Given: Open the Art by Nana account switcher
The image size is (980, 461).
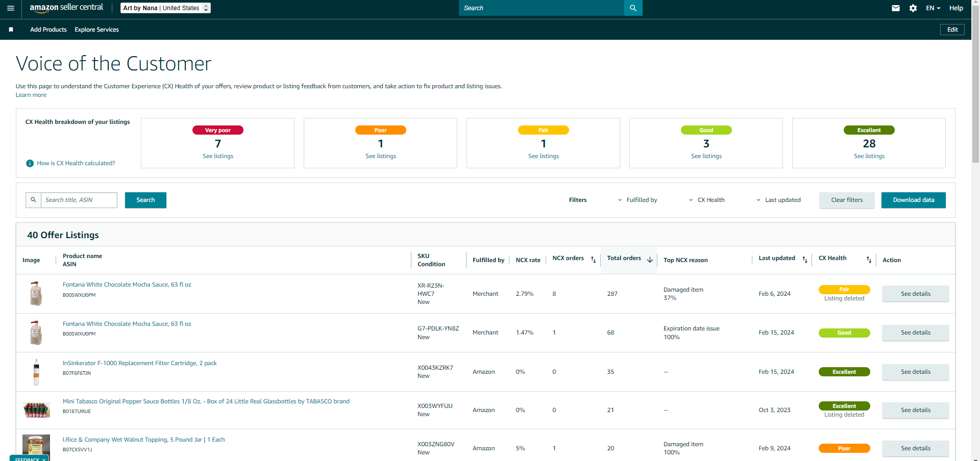Looking at the screenshot, I should tap(166, 8).
